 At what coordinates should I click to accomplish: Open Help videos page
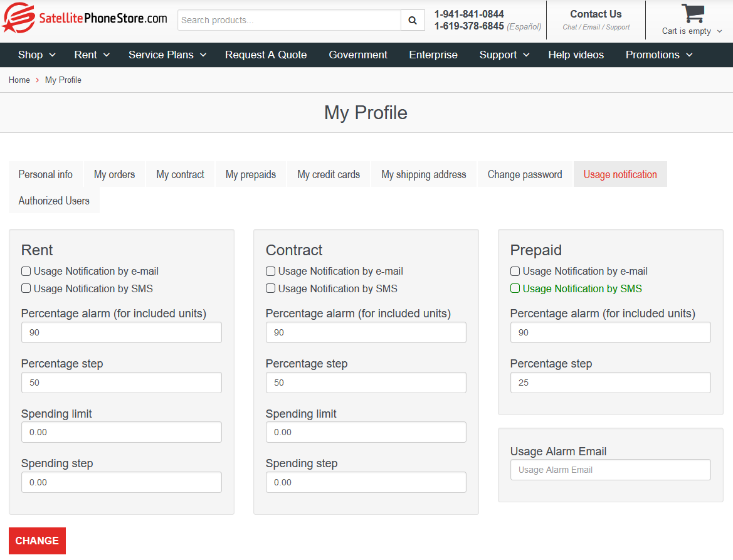click(576, 55)
